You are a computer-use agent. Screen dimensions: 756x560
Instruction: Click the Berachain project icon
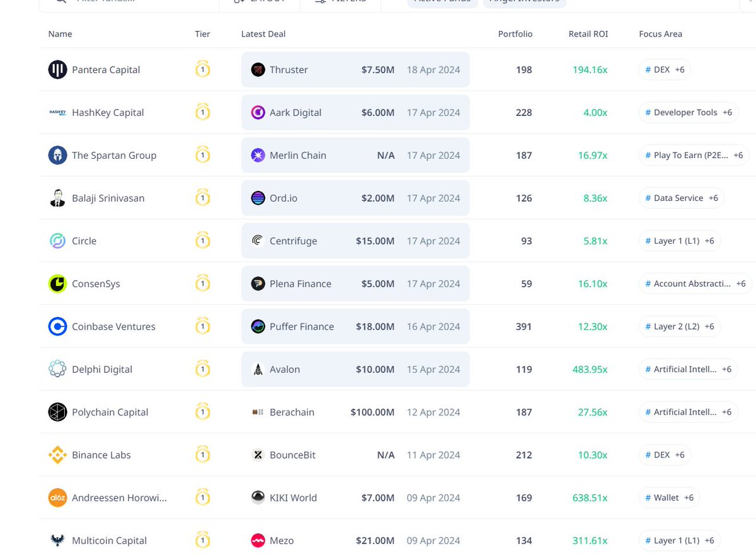click(258, 413)
